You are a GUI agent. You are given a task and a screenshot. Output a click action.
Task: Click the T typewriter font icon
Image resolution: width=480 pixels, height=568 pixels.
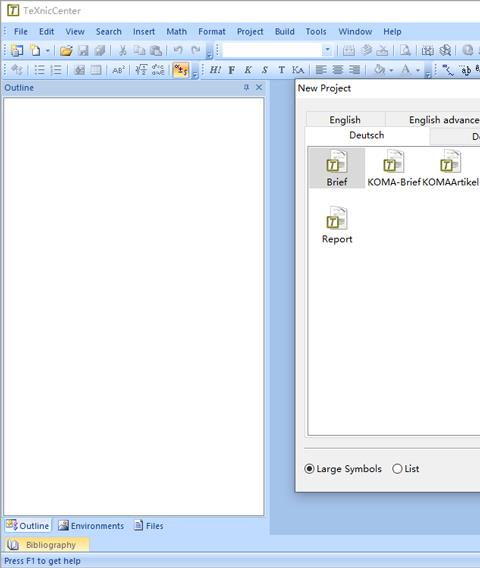[x=281, y=70]
